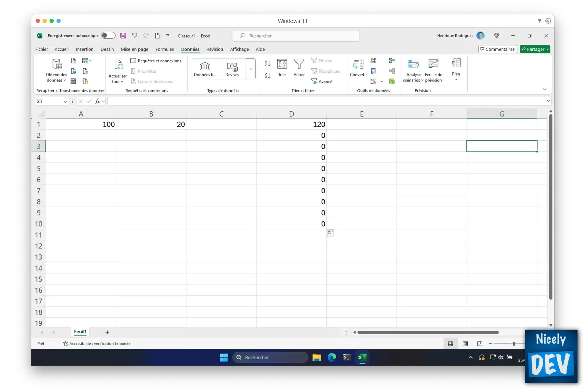Open the Trier sort dialog
This screenshot has height=392, width=586.
pyautogui.click(x=282, y=68)
